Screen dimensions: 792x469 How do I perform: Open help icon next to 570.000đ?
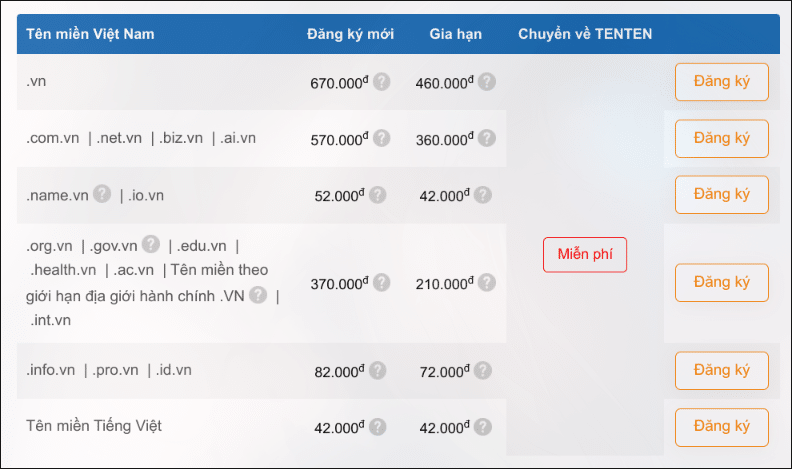pyautogui.click(x=381, y=138)
